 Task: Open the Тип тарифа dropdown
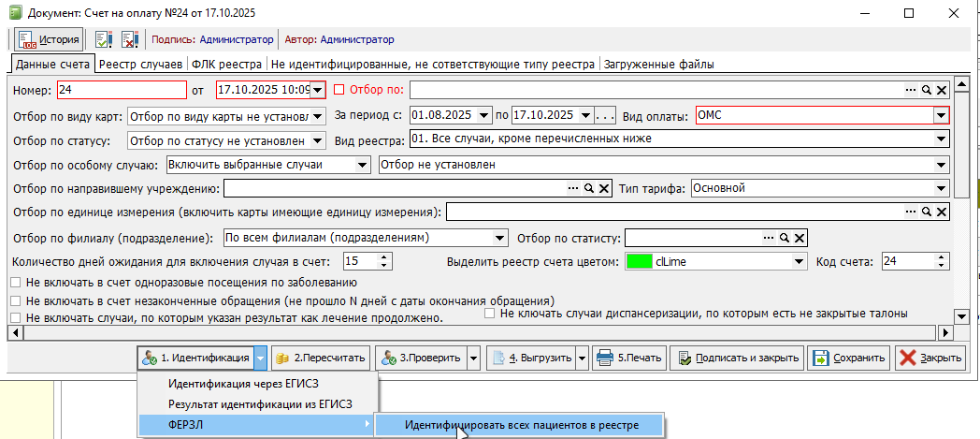coord(941,189)
